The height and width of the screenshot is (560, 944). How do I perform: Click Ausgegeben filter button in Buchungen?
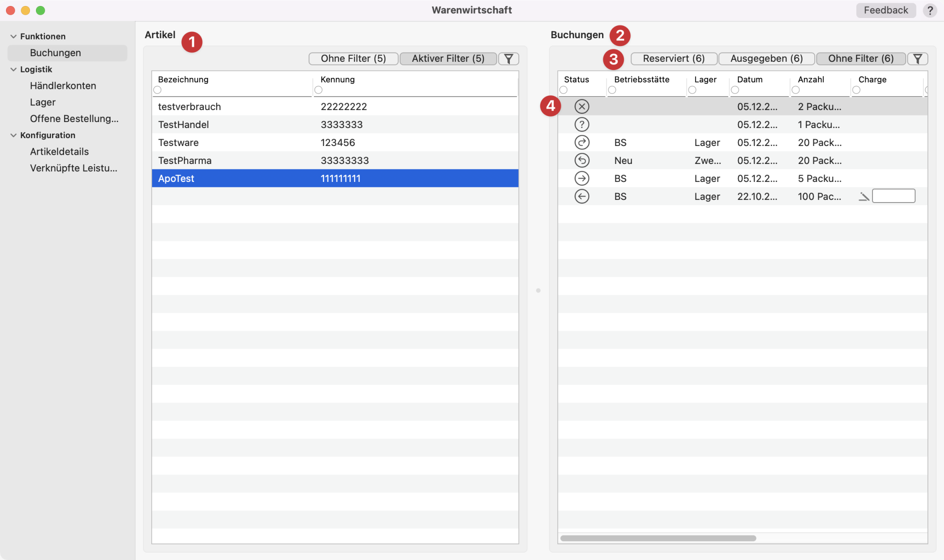coord(767,58)
